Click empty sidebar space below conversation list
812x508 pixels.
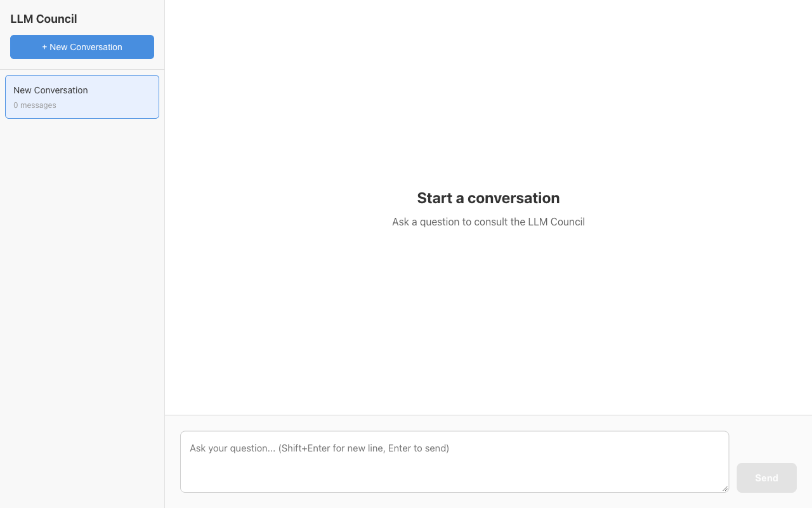pos(82,311)
